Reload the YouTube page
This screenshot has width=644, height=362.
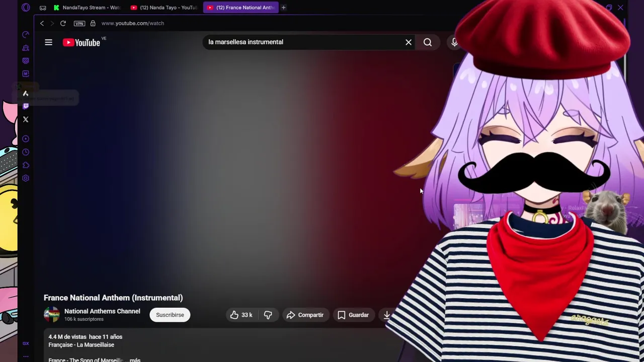click(63, 23)
